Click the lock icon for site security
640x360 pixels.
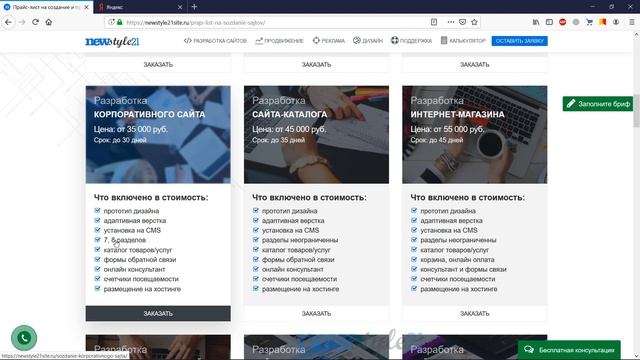120,22
